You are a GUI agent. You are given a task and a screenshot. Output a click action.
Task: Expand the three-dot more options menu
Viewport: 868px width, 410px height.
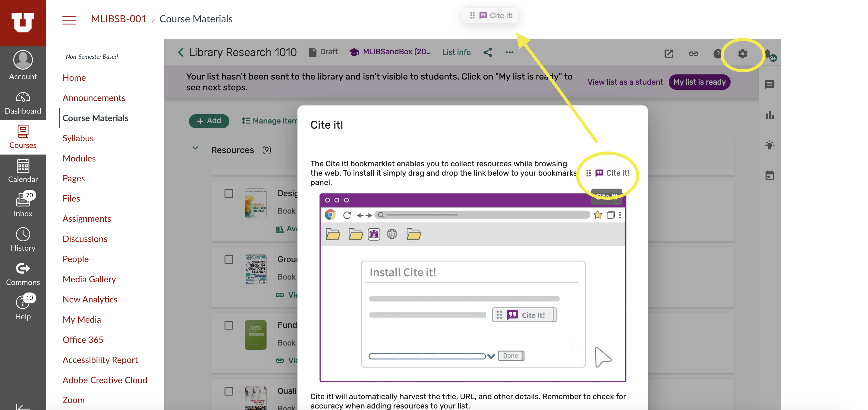[510, 52]
